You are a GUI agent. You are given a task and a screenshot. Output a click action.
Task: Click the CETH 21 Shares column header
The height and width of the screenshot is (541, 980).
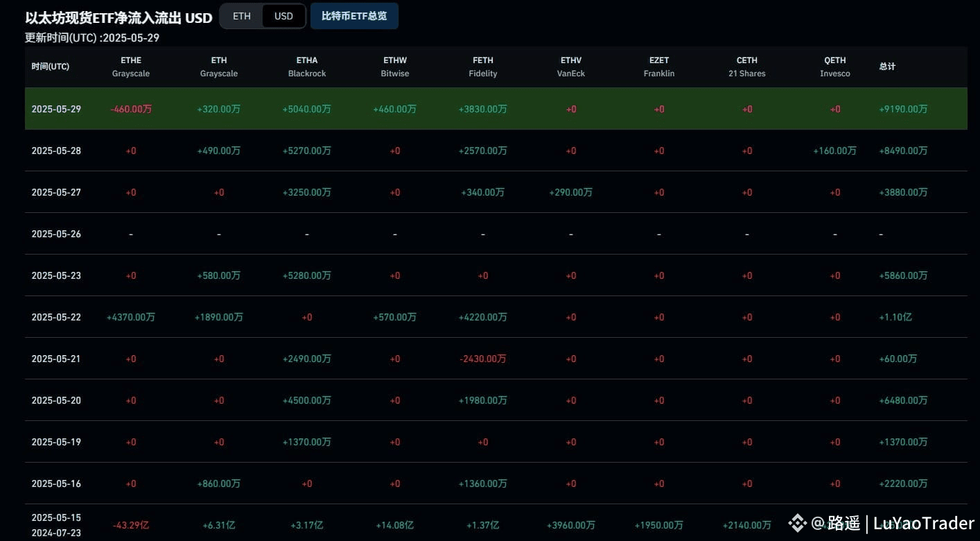point(747,67)
